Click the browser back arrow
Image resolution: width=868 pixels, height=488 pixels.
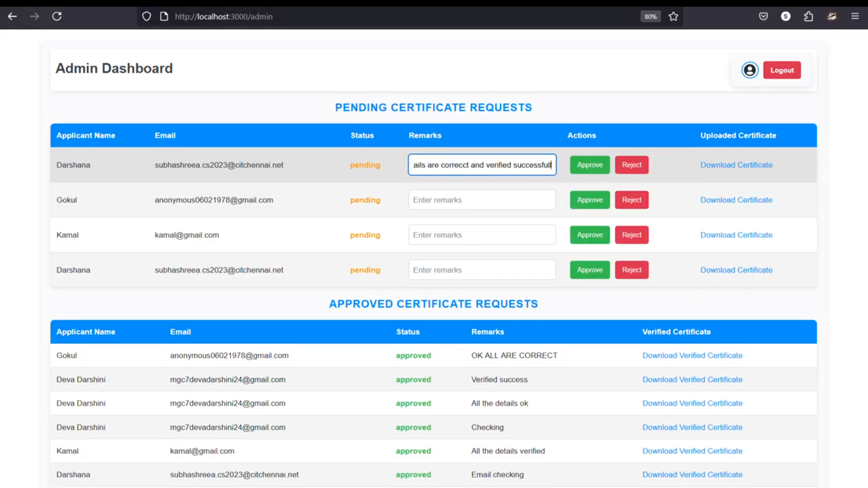point(12,16)
